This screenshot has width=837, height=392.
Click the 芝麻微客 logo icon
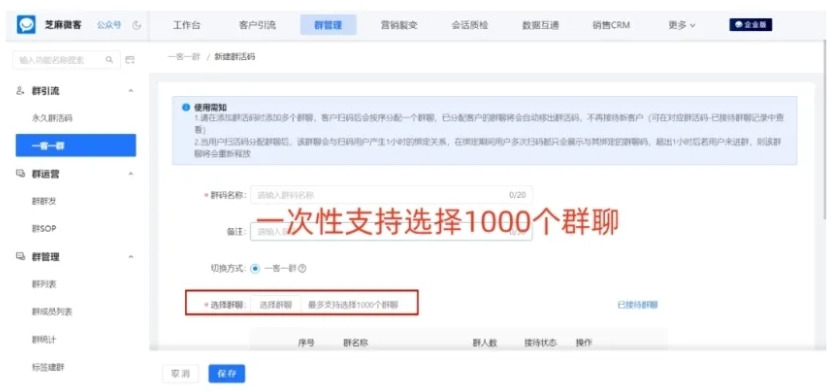point(26,25)
